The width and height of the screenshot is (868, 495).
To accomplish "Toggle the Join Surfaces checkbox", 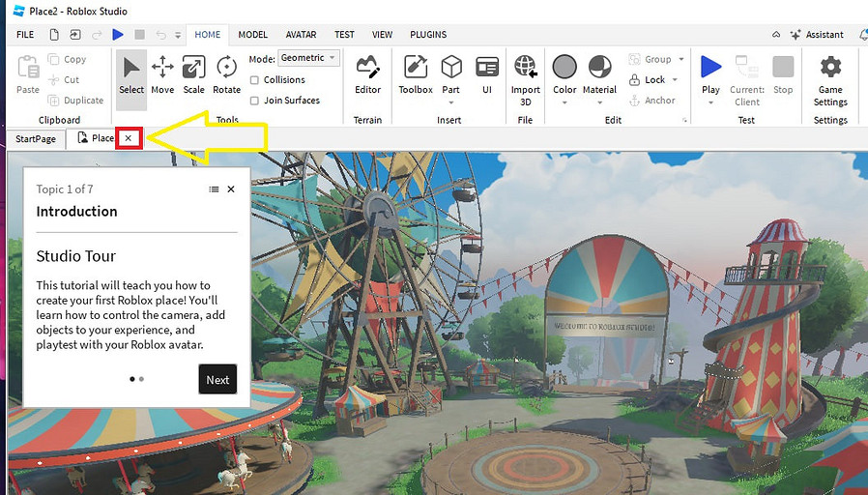I will tap(254, 101).
